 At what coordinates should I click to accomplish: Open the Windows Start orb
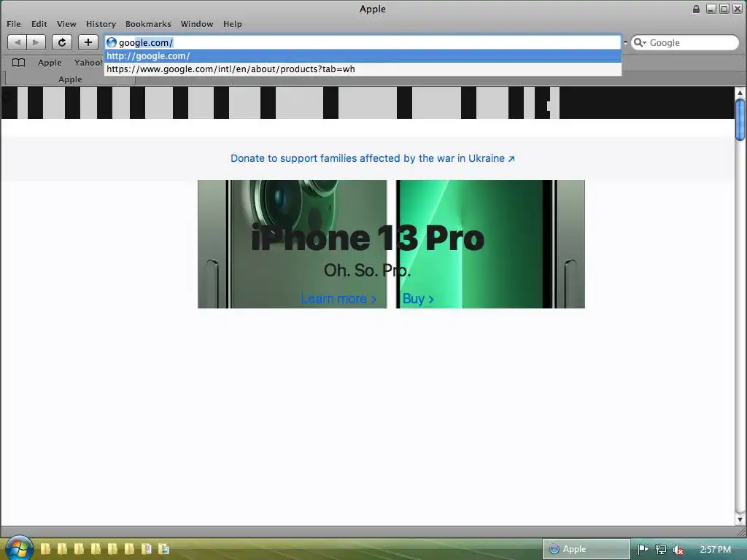pos(18,548)
